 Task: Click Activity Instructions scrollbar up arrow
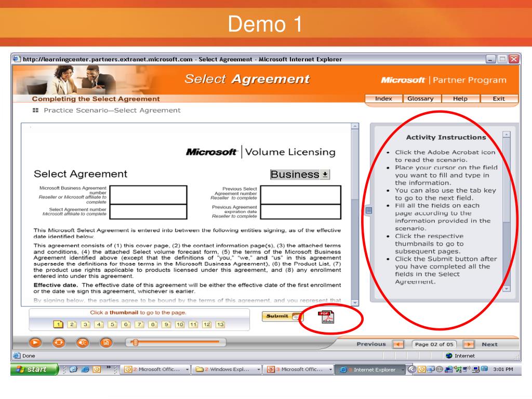pyautogui.click(x=506, y=135)
